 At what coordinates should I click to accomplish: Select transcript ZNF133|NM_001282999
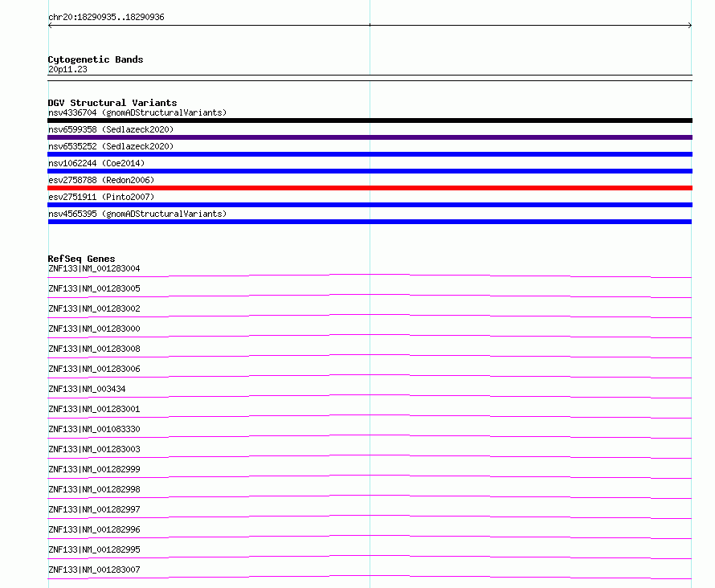94,469
